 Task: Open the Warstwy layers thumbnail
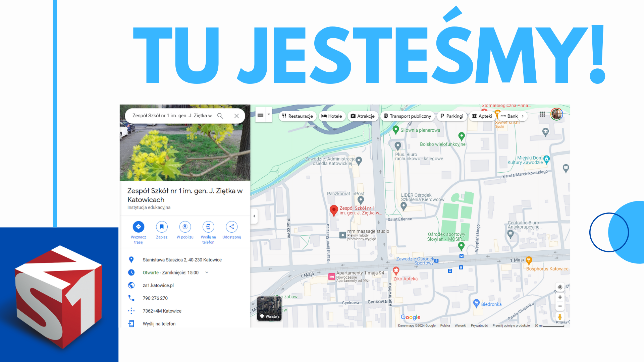click(269, 309)
